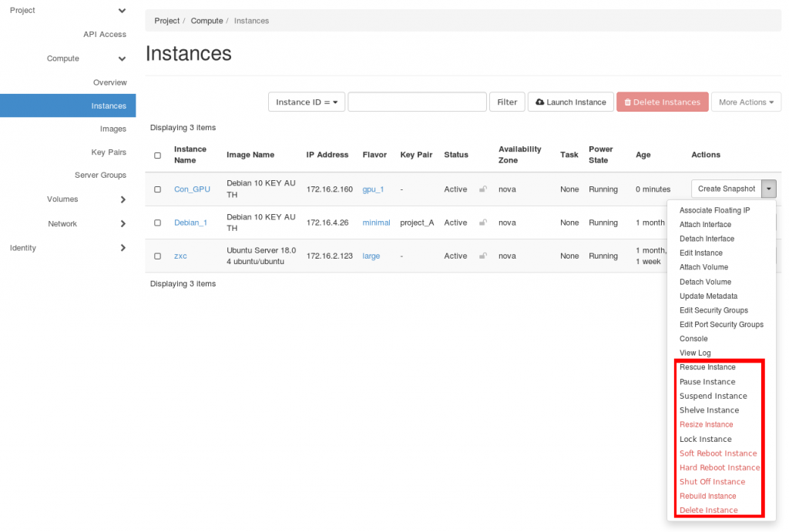Click the filter text input field
The width and height of the screenshot is (789, 532).
pyautogui.click(x=417, y=102)
